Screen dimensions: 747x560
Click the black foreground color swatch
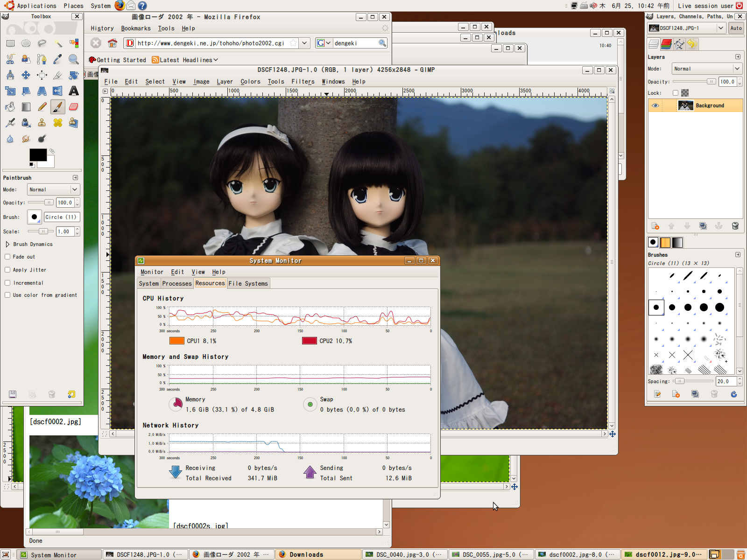coord(37,154)
